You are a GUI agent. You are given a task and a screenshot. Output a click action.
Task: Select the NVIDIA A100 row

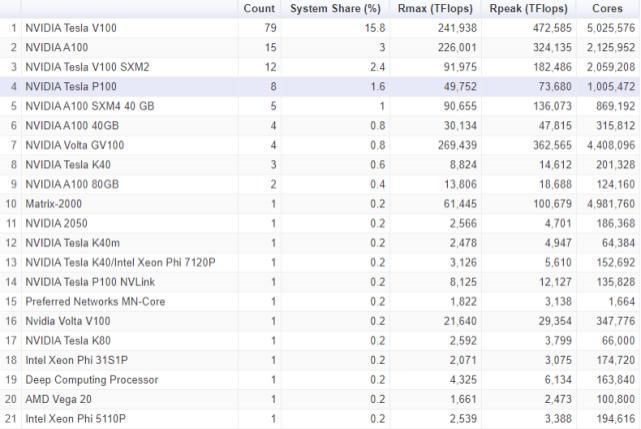(x=320, y=47)
